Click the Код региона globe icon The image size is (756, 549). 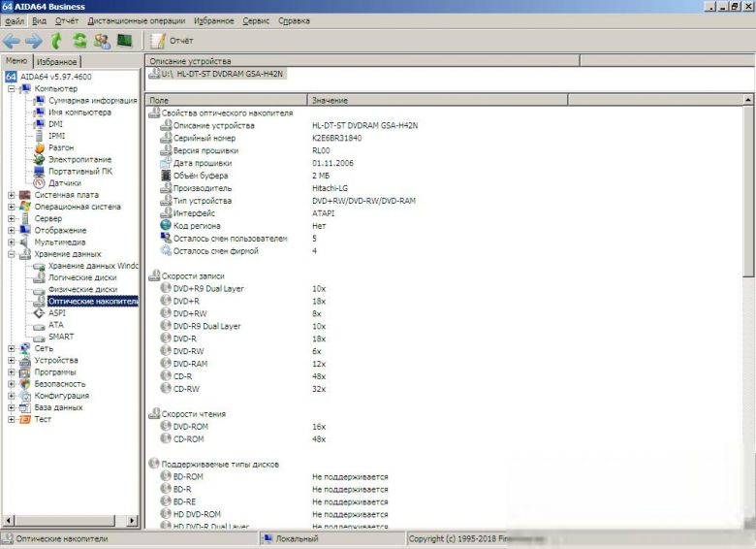[166, 226]
